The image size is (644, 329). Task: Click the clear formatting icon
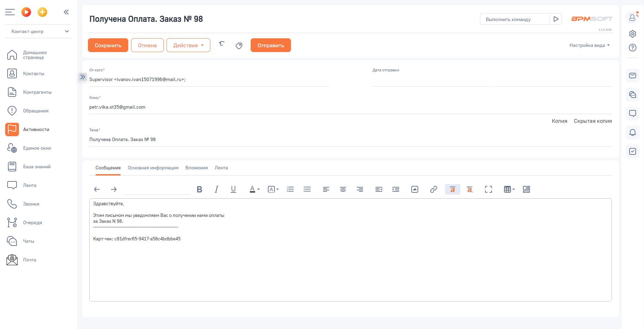(470, 189)
